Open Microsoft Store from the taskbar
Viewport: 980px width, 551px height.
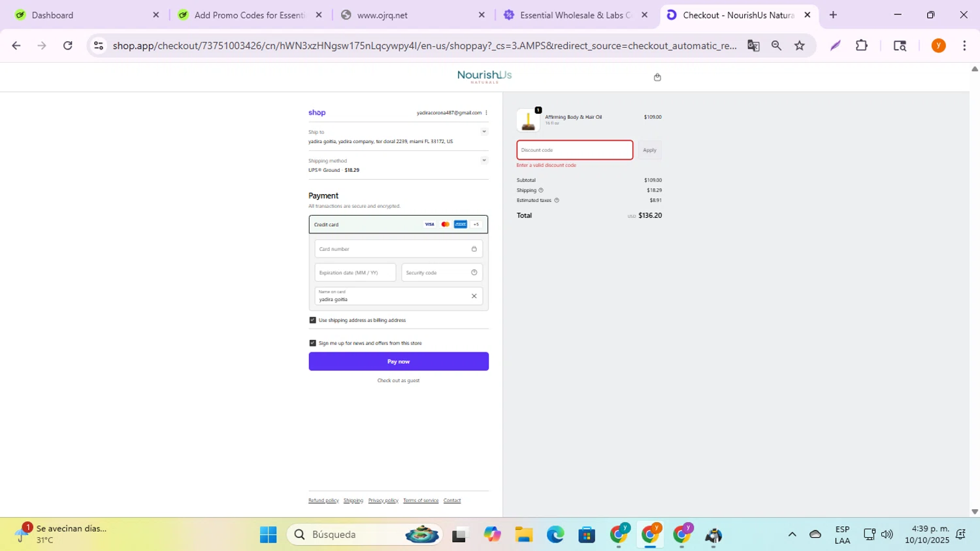click(587, 535)
